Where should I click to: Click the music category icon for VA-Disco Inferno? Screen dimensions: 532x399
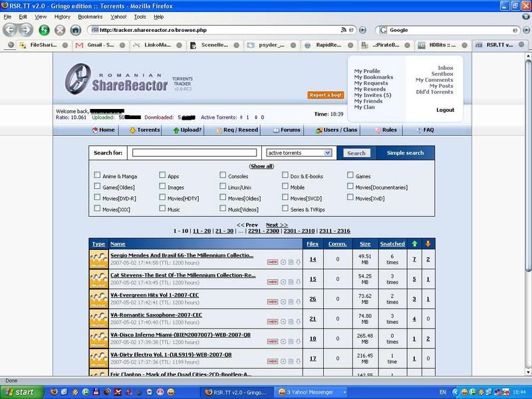98,338
